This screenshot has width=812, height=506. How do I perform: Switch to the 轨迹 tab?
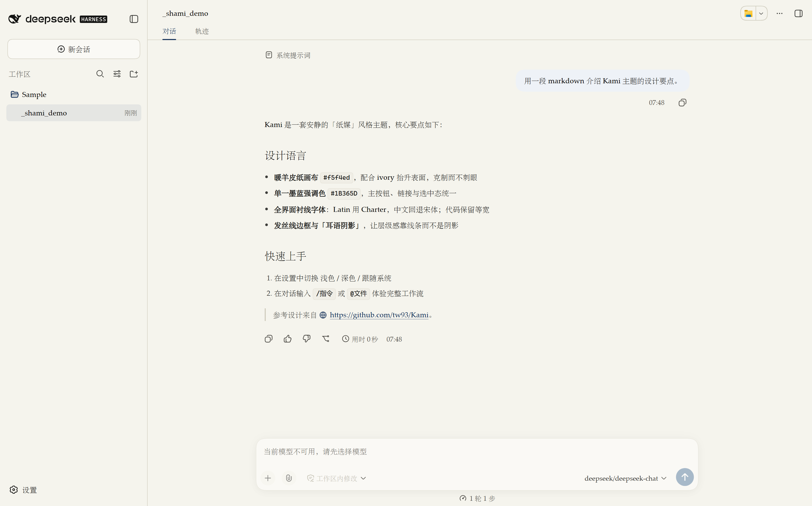point(202,31)
